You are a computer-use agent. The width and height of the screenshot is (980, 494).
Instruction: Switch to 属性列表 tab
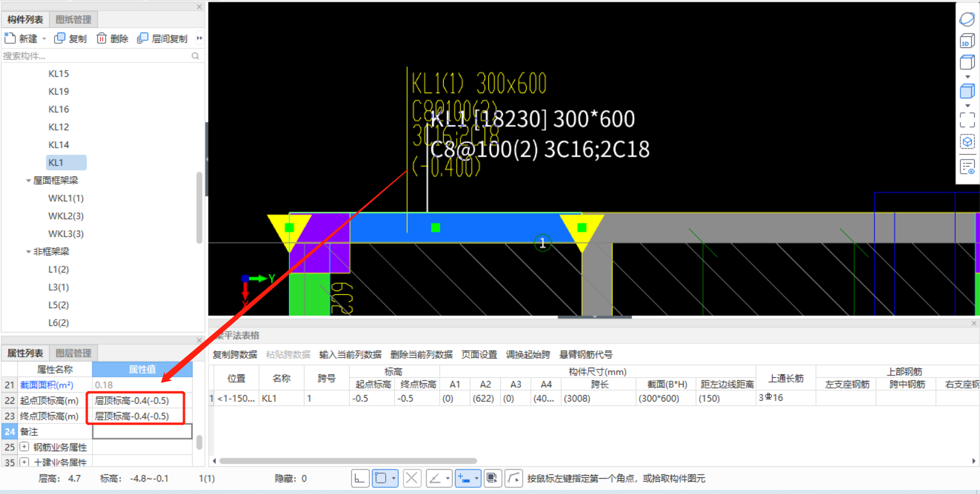25,353
